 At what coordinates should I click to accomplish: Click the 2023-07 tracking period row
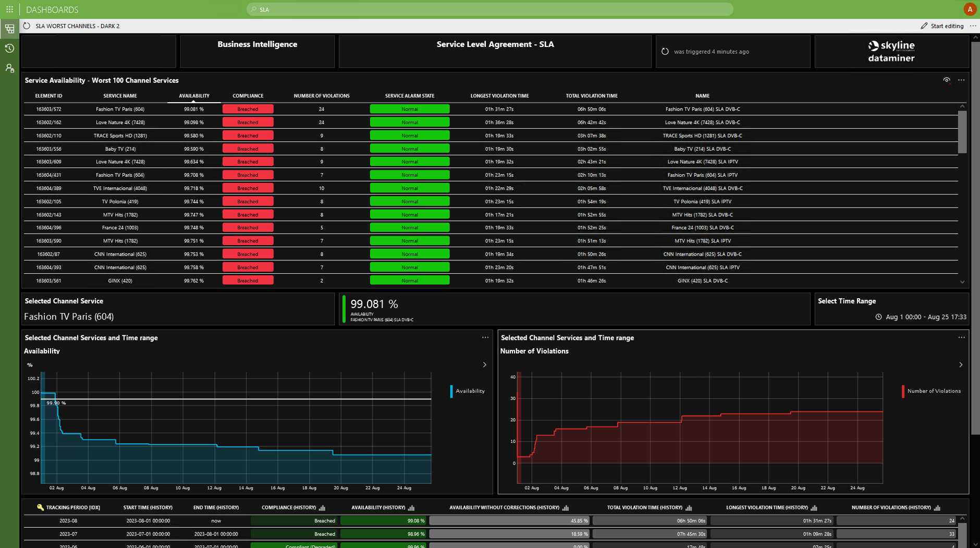[491, 534]
